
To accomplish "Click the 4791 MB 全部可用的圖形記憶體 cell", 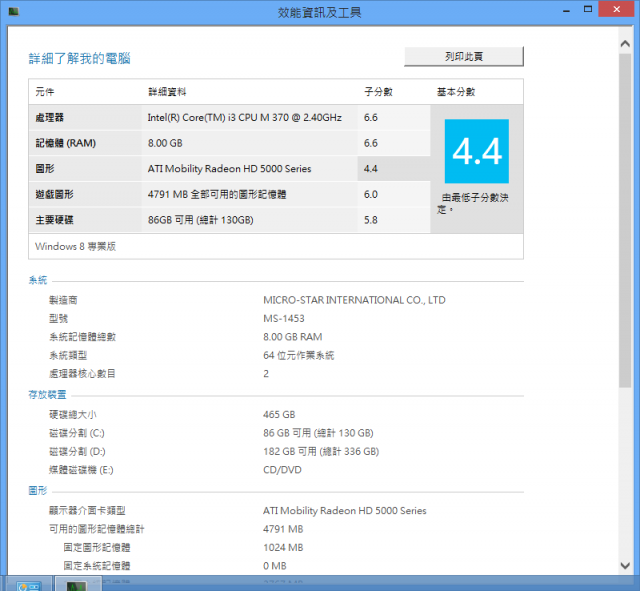I will pyautogui.click(x=217, y=194).
